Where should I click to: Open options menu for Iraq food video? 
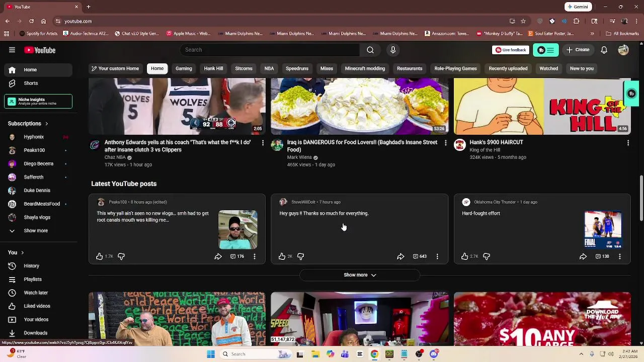tap(445, 143)
